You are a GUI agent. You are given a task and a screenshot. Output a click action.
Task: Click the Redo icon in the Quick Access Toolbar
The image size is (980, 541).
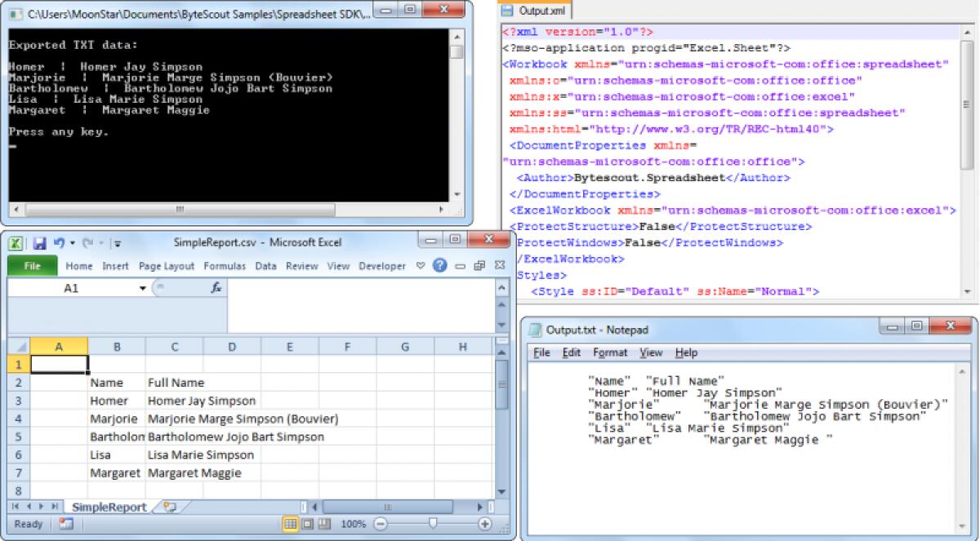[87, 242]
